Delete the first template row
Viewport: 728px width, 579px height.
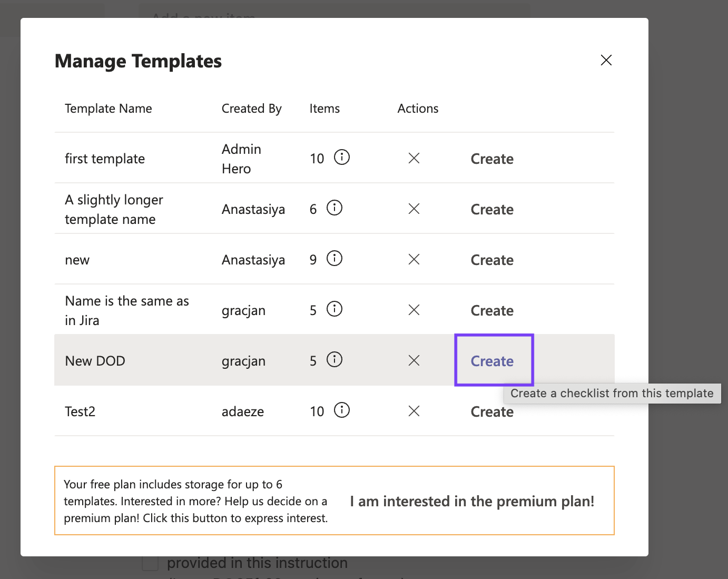click(414, 158)
